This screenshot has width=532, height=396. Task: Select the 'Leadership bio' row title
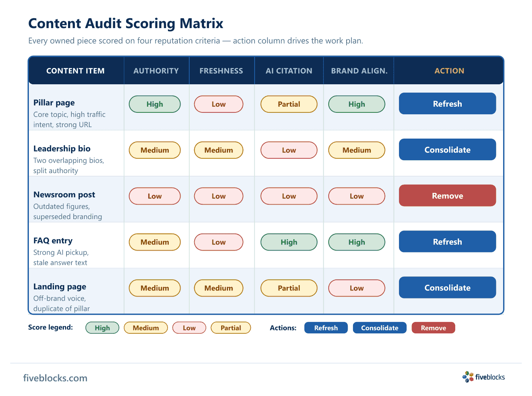[x=62, y=148]
